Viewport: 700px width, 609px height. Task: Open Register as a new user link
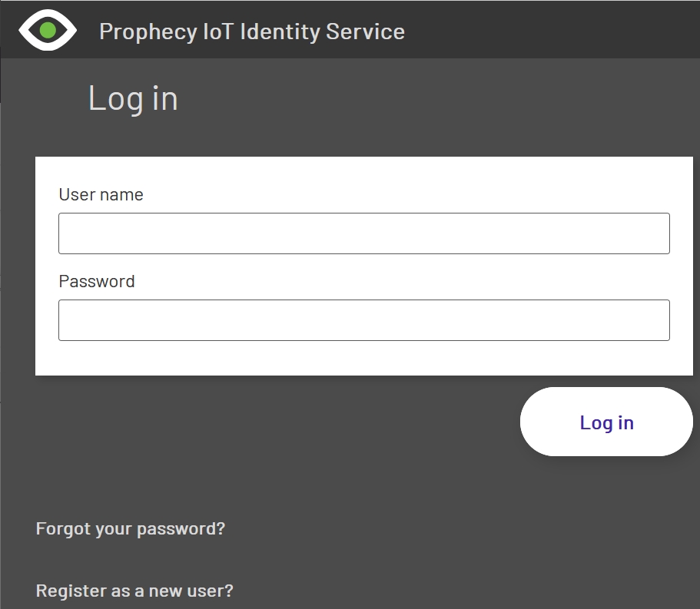tap(134, 590)
